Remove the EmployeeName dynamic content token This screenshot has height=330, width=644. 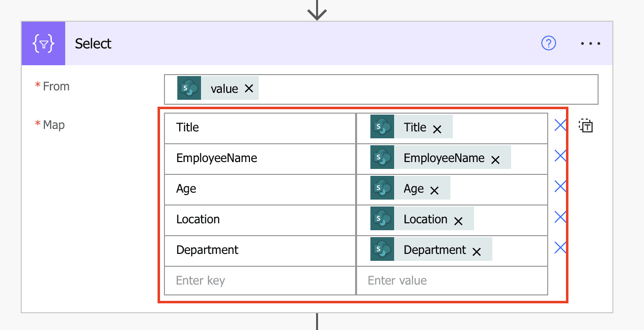(495, 160)
